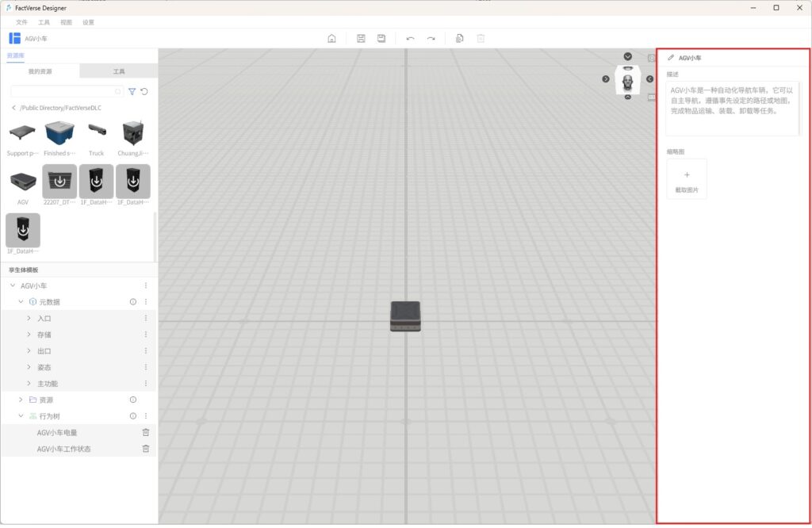Expand the 入口 tree node
Screen dimensions: 812x528
29,318
